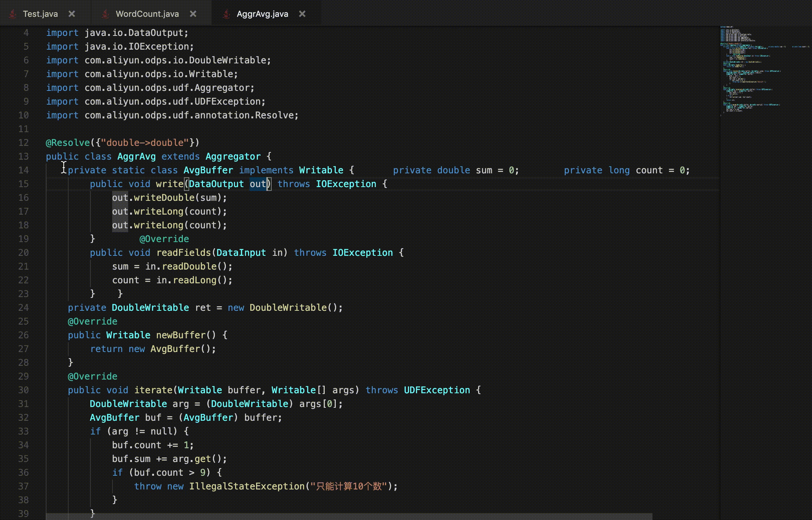
Task: Click the IllegalStateException text on line 37
Action: tap(246, 486)
